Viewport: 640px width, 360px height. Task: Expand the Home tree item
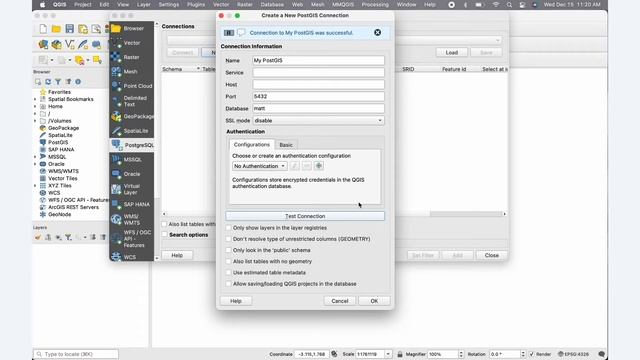pos(35,107)
